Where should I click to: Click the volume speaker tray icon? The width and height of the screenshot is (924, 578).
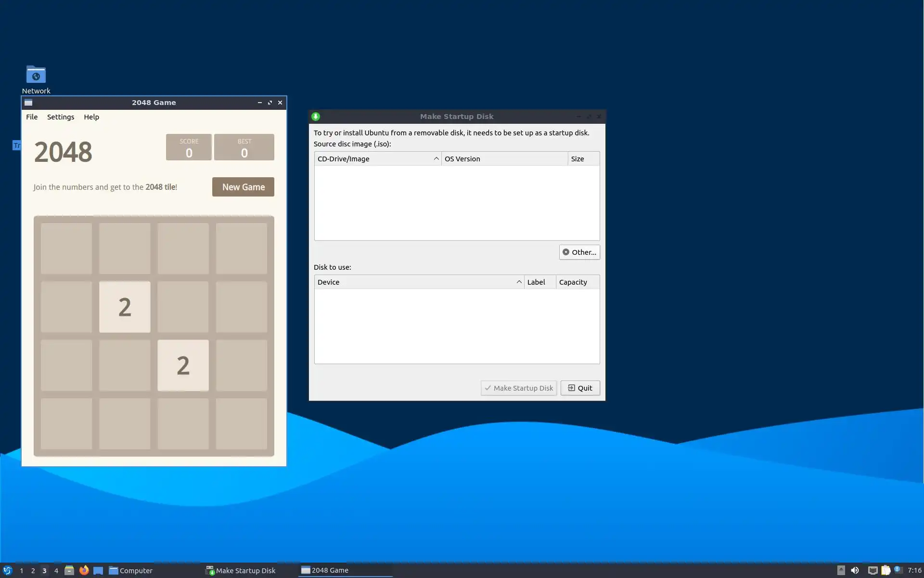pyautogui.click(x=855, y=570)
